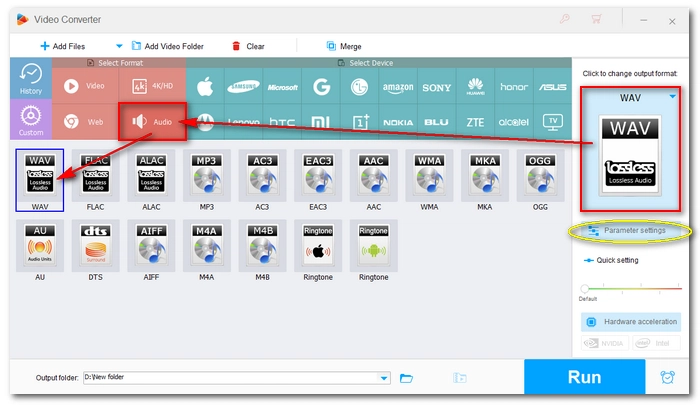Open the shopping cart purchase icon
The width and height of the screenshot is (700, 405).
[x=596, y=19]
